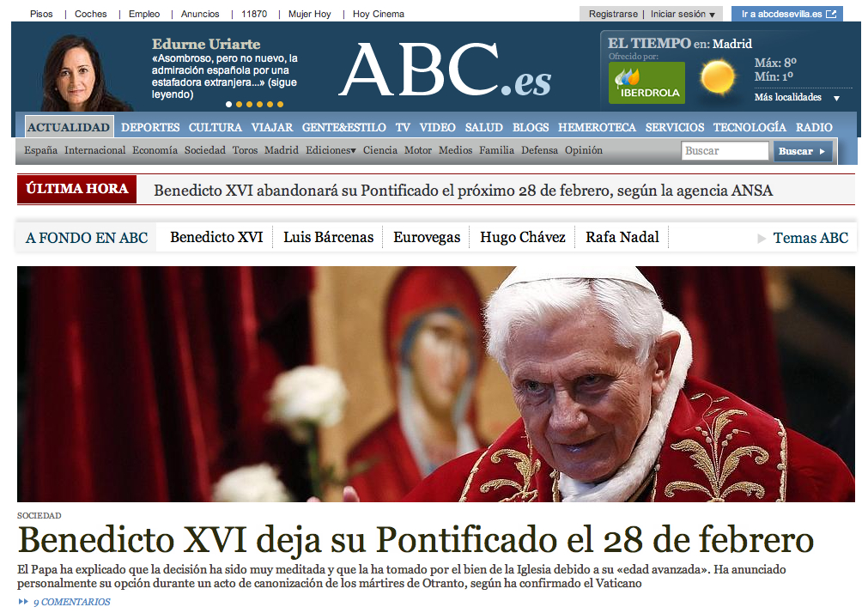Click the external link icon beside abcdesevilla.es
The image size is (868, 613).
click(831, 14)
